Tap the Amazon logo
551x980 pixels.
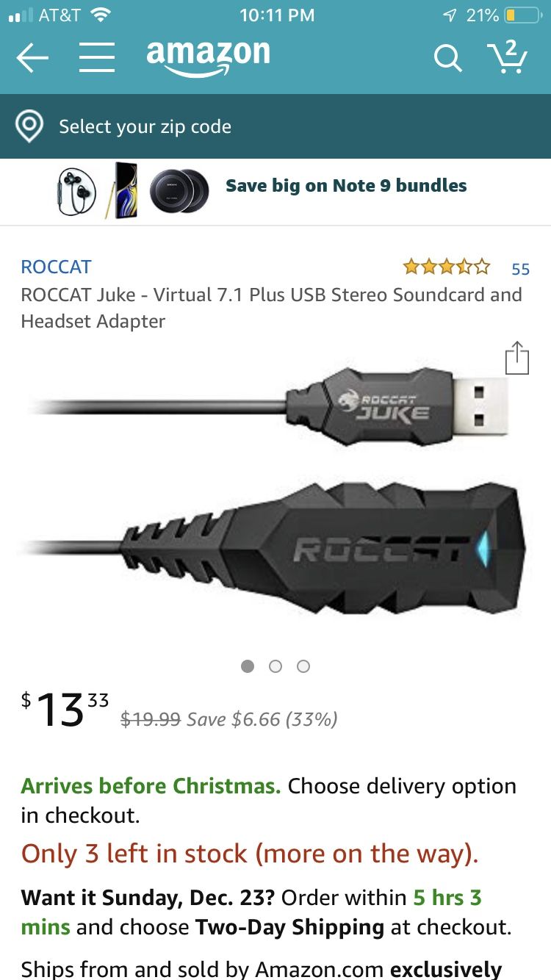[208, 56]
